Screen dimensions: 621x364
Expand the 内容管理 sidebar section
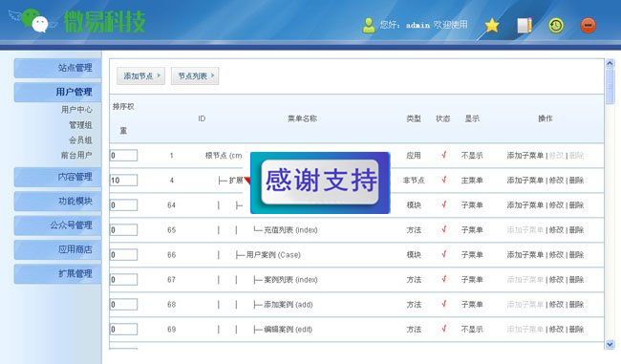58,177
